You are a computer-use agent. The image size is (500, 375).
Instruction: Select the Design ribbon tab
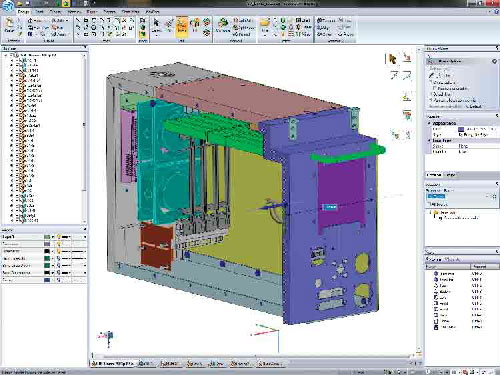point(23,12)
